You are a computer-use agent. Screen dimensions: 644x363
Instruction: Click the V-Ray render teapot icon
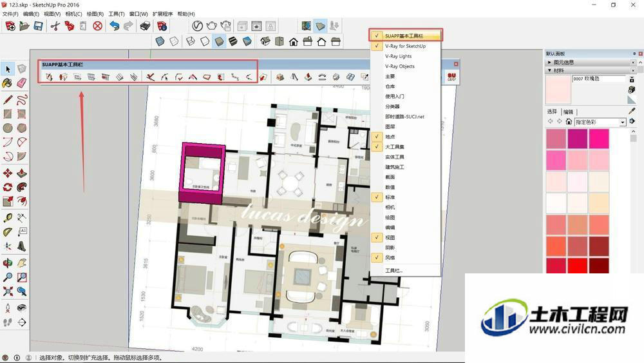click(211, 26)
